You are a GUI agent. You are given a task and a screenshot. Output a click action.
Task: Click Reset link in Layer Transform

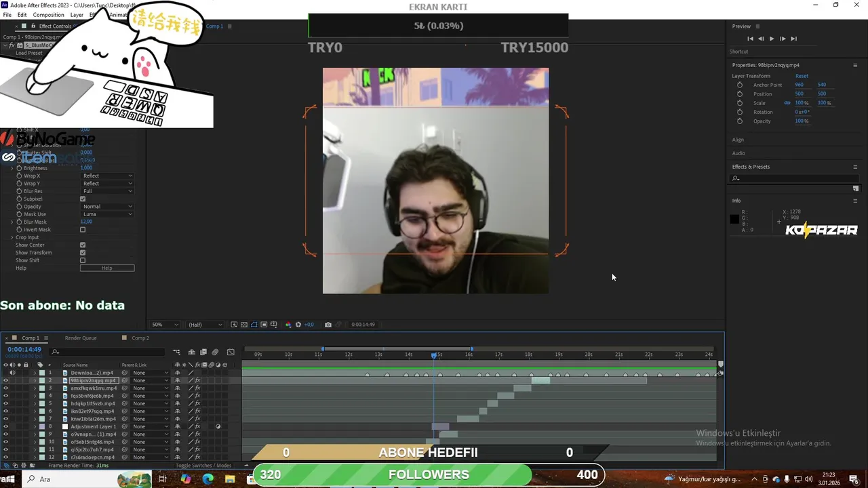pos(802,76)
